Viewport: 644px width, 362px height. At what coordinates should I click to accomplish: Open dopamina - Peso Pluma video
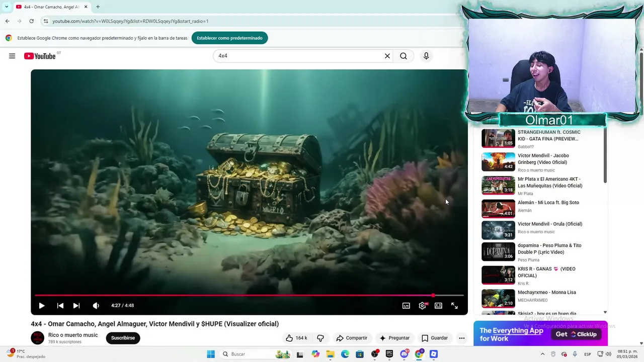click(x=549, y=249)
